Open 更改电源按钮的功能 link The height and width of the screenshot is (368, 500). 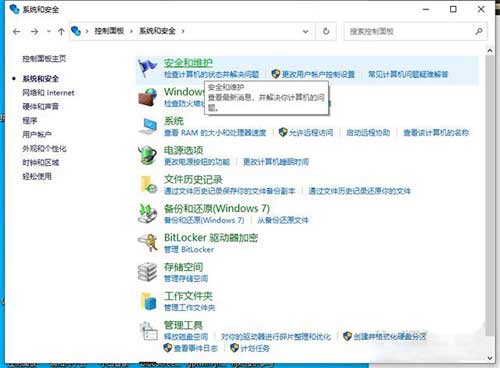pos(197,162)
